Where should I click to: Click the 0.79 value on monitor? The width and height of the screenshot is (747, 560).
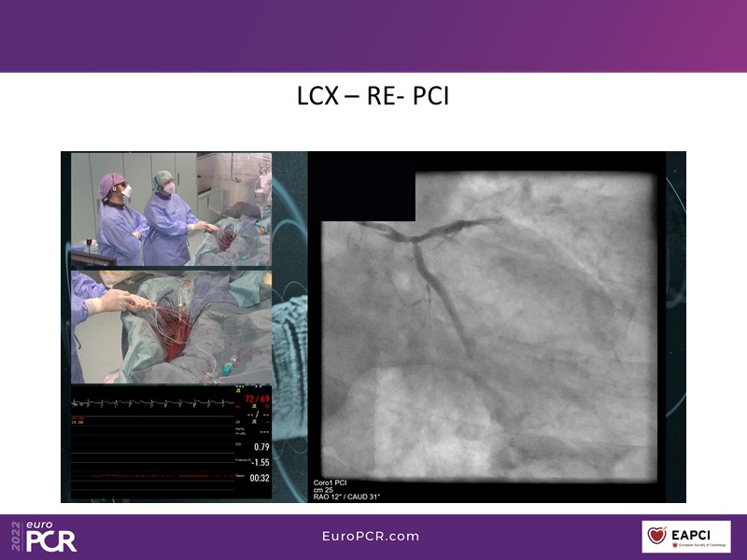click(261, 447)
